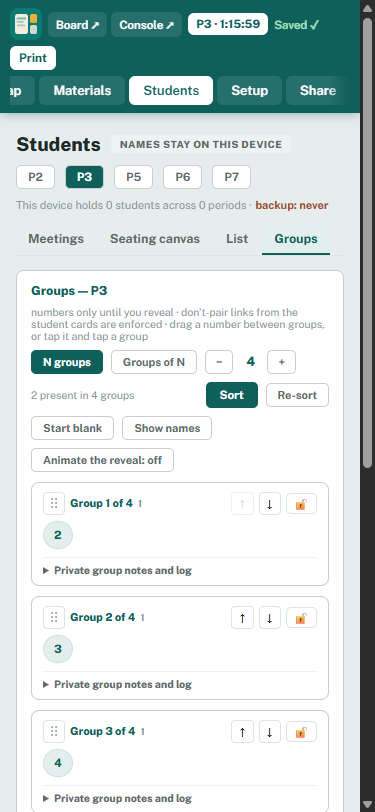Viewport: 375px width, 812px height.
Task: Grab Group 3 of 4 drag handle
Action: point(54,731)
